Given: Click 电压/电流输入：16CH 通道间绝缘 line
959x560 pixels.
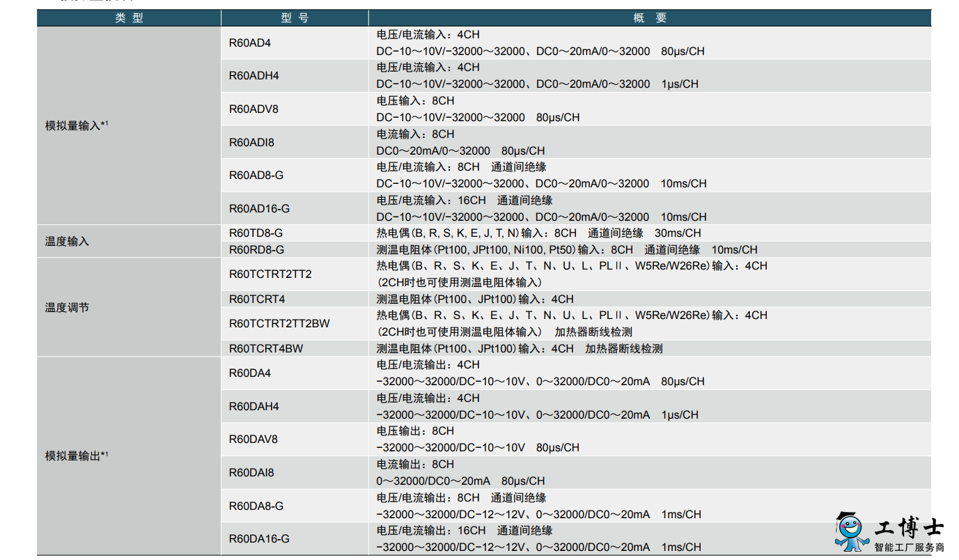Looking at the screenshot, I should click(x=465, y=200).
